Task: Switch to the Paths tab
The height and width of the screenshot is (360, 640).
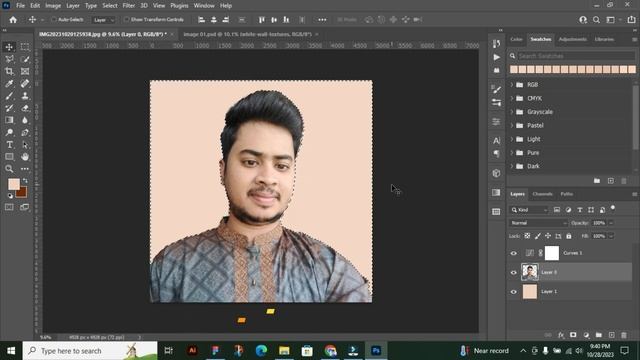Action: [567, 194]
